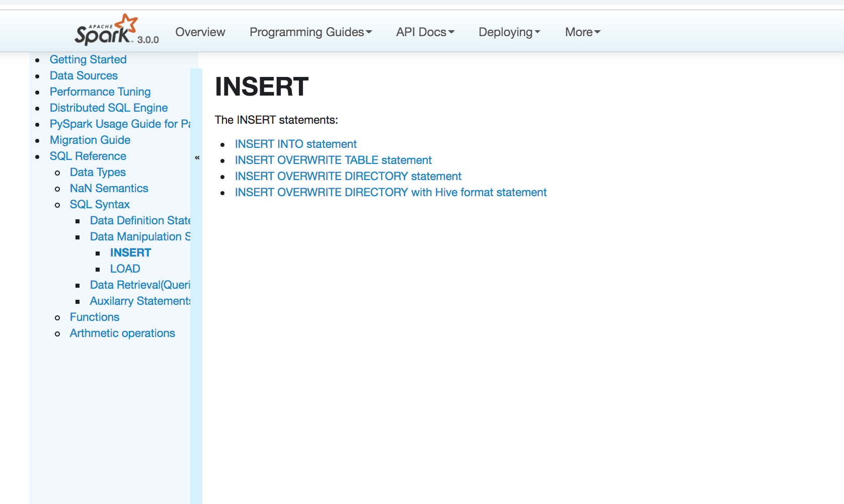Select the INSERT item in sidebar
This screenshot has height=504, width=844.
point(130,253)
